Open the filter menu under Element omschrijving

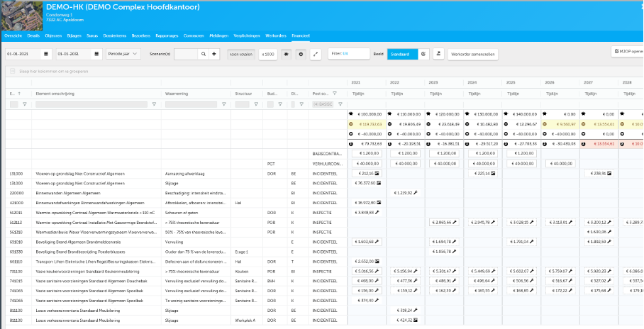pyautogui.click(x=154, y=104)
